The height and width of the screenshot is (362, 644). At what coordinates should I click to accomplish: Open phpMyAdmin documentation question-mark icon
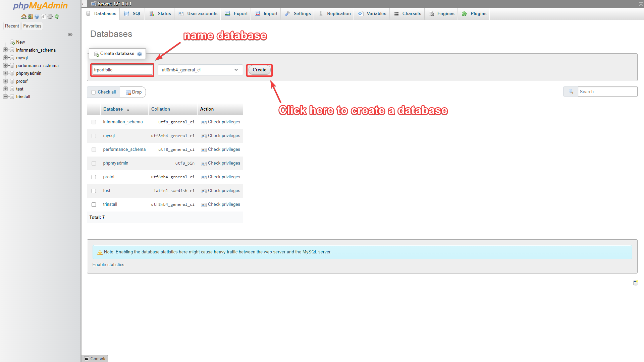tap(37, 16)
